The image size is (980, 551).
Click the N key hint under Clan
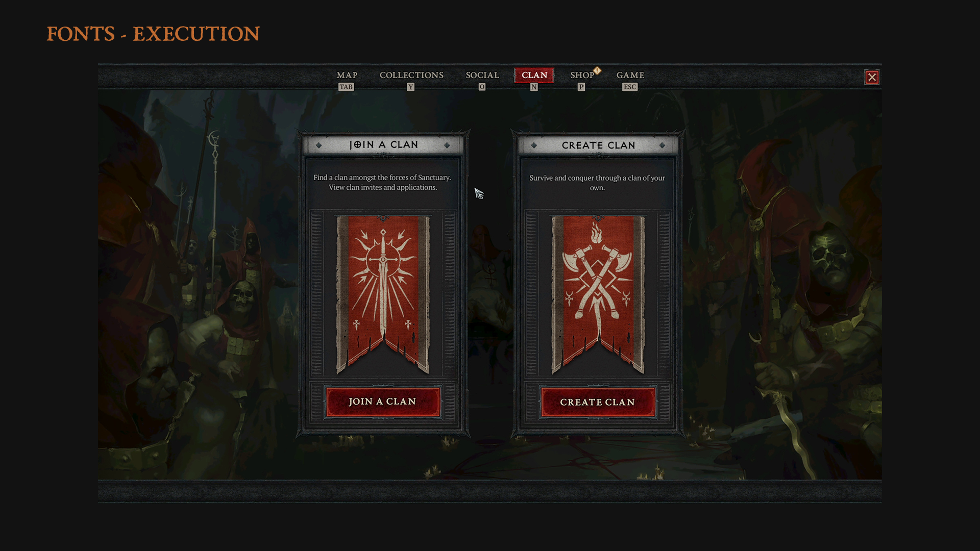(534, 87)
